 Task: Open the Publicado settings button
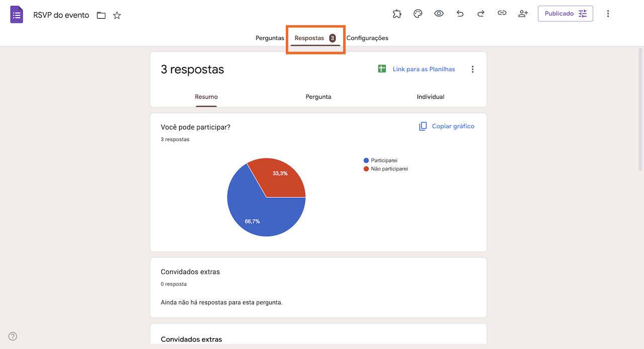coord(566,14)
